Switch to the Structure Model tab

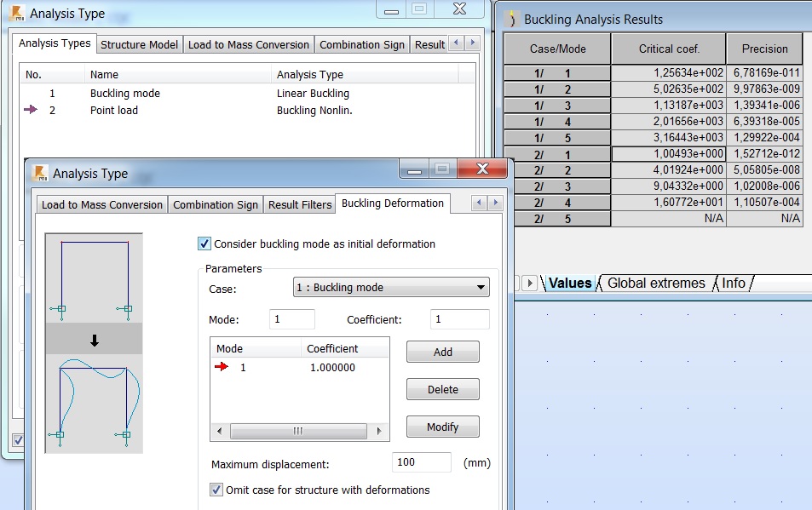(138, 44)
